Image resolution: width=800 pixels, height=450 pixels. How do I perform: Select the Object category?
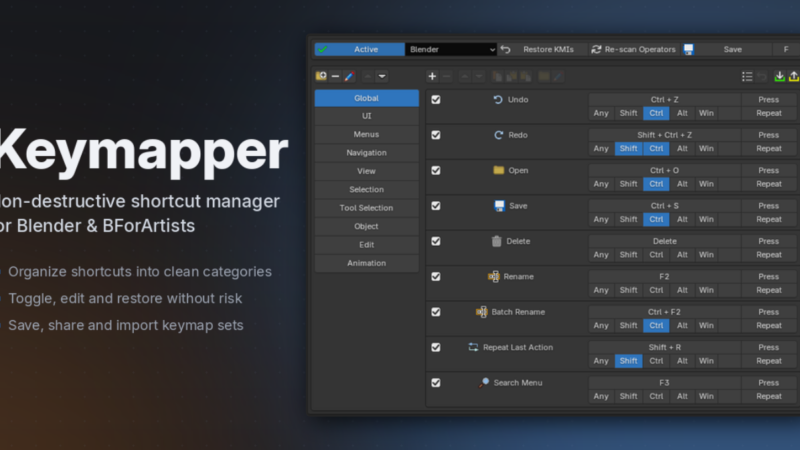click(366, 226)
